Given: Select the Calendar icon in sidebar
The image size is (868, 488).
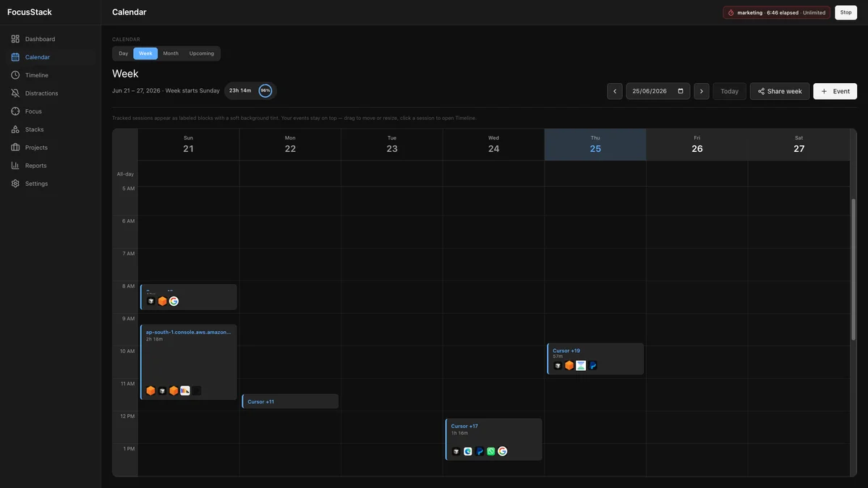Looking at the screenshot, I should pyautogui.click(x=15, y=57).
